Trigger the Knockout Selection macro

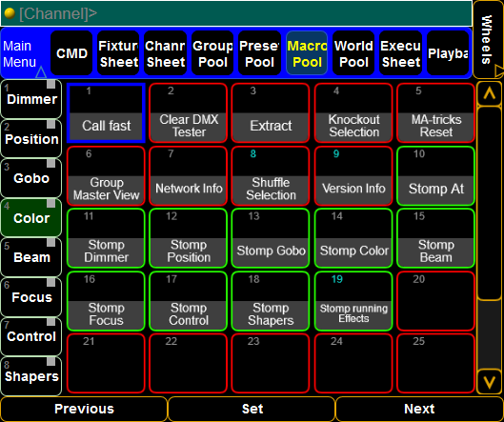353,112
